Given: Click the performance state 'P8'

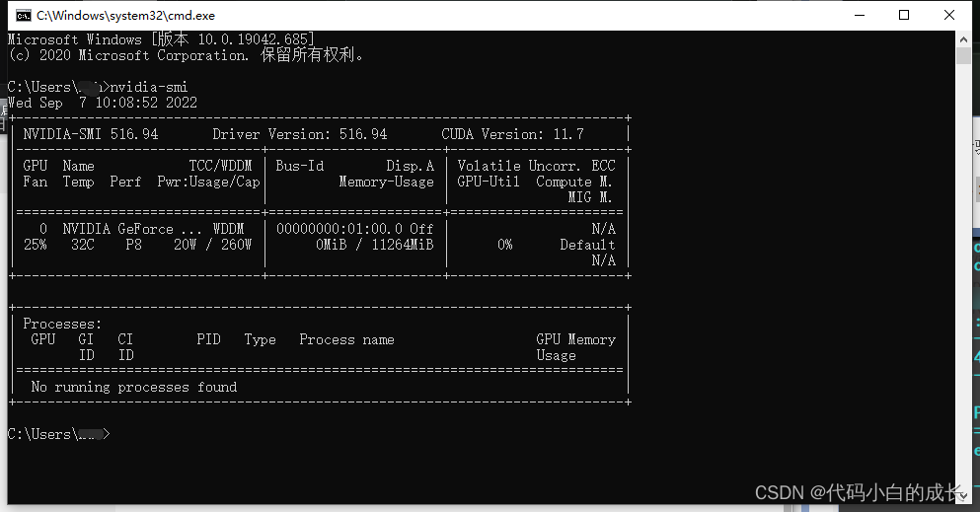Looking at the screenshot, I should click(134, 244).
